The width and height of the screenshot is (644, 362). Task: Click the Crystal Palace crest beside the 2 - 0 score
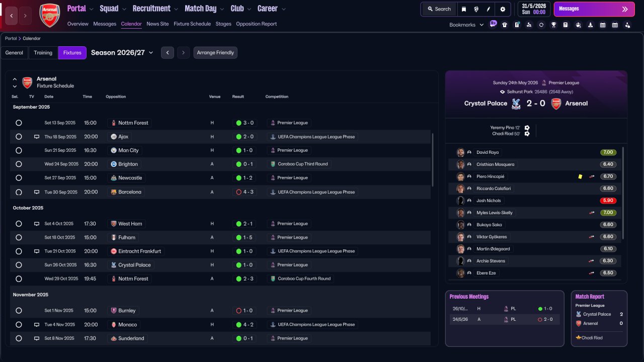click(x=516, y=104)
